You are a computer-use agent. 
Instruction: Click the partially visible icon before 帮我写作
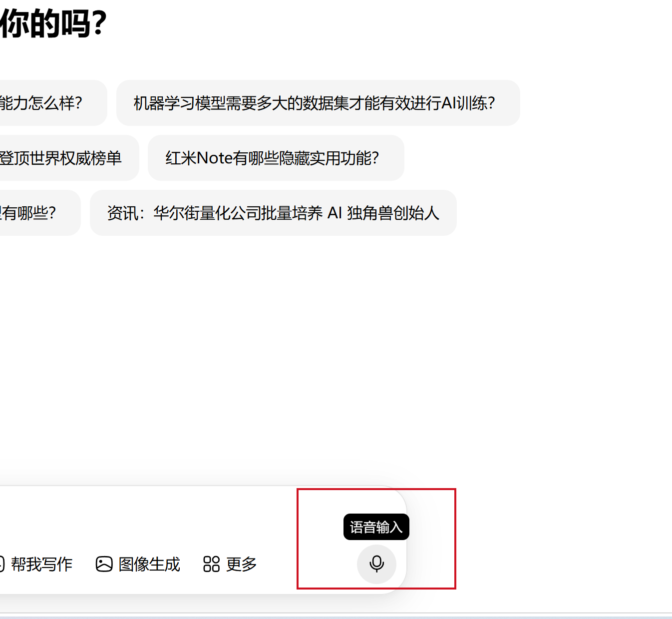click(x=1, y=564)
